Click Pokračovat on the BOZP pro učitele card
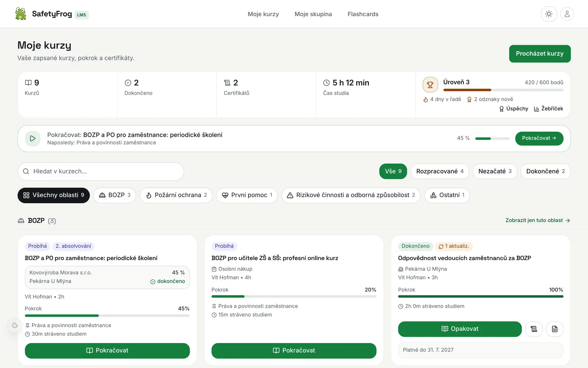Viewport: 588px width, 368px height. (x=294, y=351)
